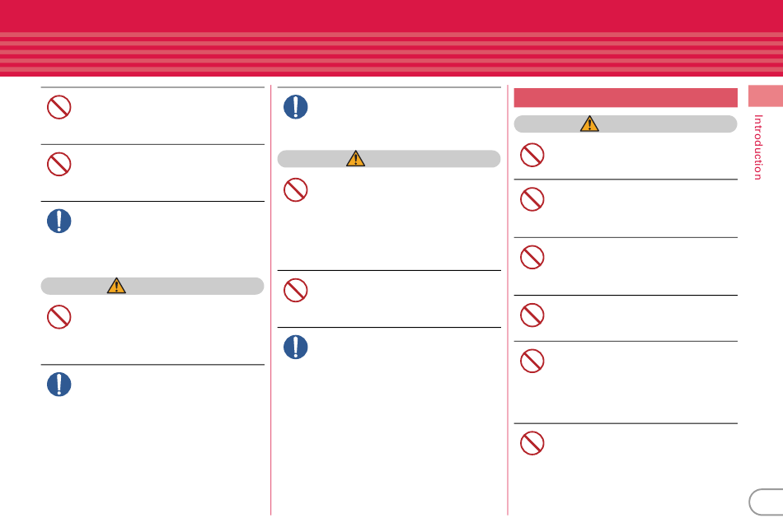Click the topmost prohibition icon in left column

pyautogui.click(x=59, y=107)
